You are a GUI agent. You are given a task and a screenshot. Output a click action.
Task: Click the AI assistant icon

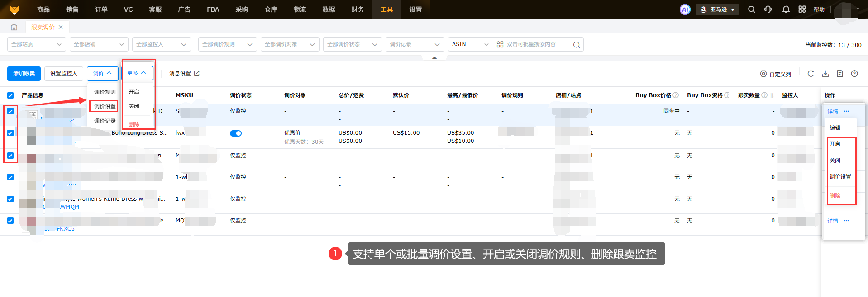[x=685, y=9]
